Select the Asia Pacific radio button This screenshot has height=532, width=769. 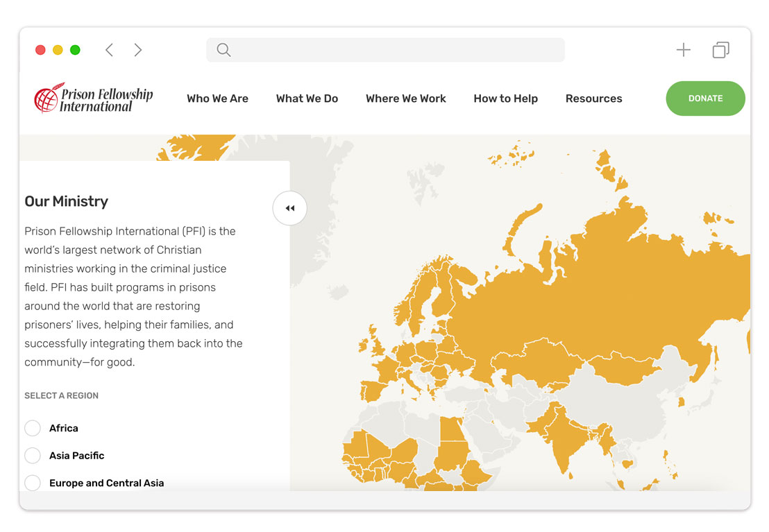(x=33, y=456)
